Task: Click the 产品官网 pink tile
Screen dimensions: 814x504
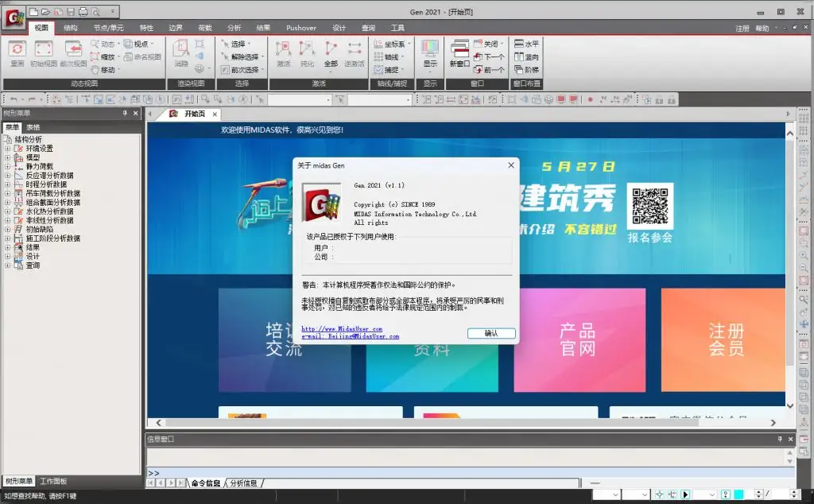Action: coord(579,340)
